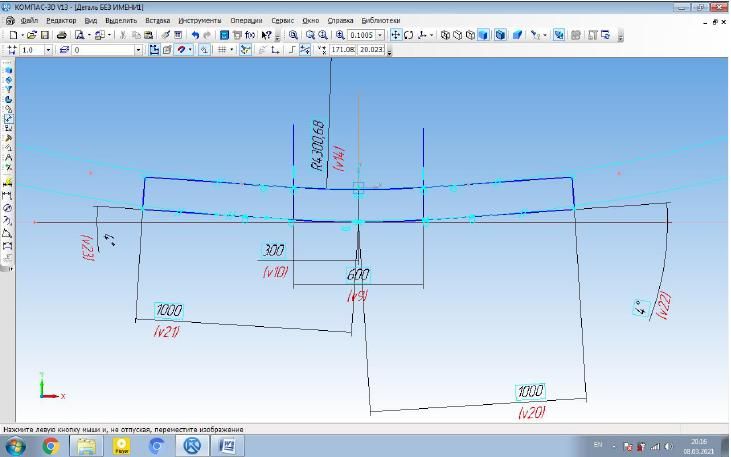This screenshot has height=457, width=731.
Task: Open the line width 1.0 dropdown
Action: (52, 49)
